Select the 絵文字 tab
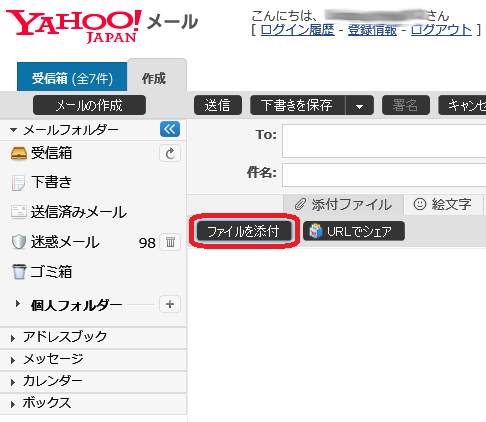The height and width of the screenshot is (422, 486). [443, 204]
